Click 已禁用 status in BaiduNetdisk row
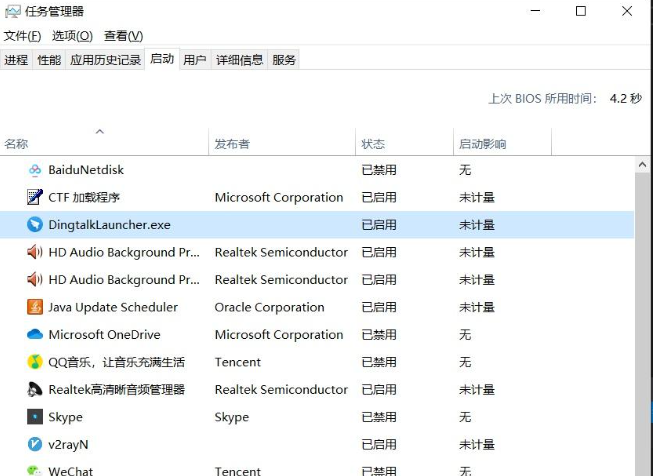This screenshot has height=476, width=653. tap(379, 170)
